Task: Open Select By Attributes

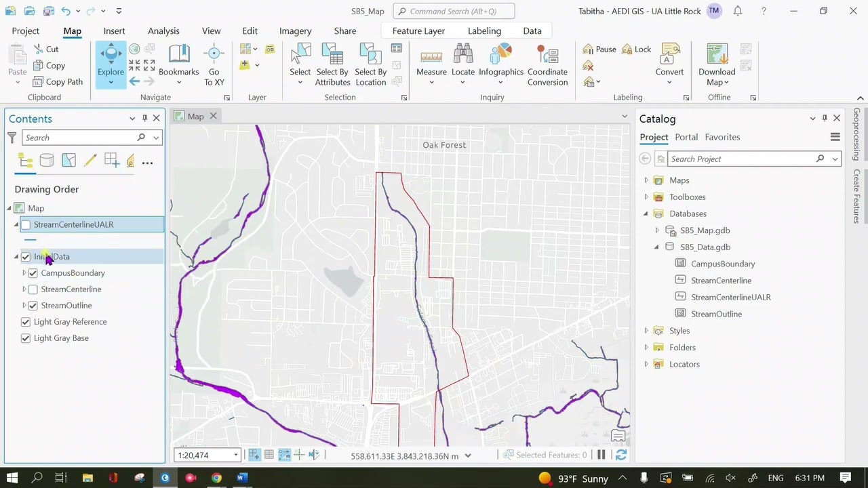Action: coord(332,65)
